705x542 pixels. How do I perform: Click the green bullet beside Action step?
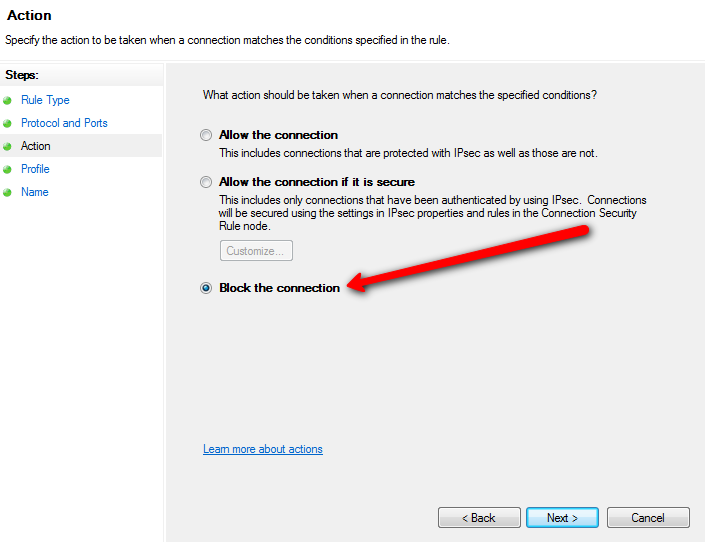pyautogui.click(x=7, y=146)
